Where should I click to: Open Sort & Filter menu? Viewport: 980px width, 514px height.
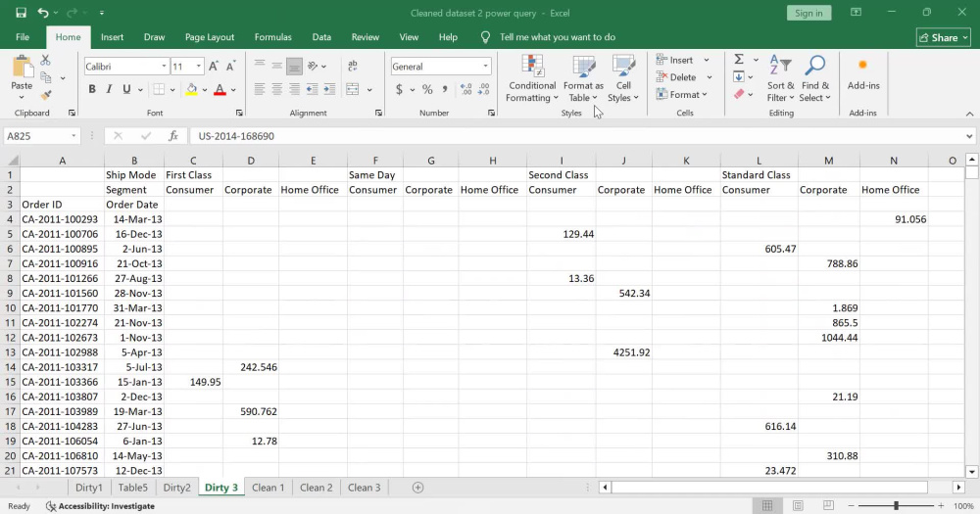[x=781, y=79]
